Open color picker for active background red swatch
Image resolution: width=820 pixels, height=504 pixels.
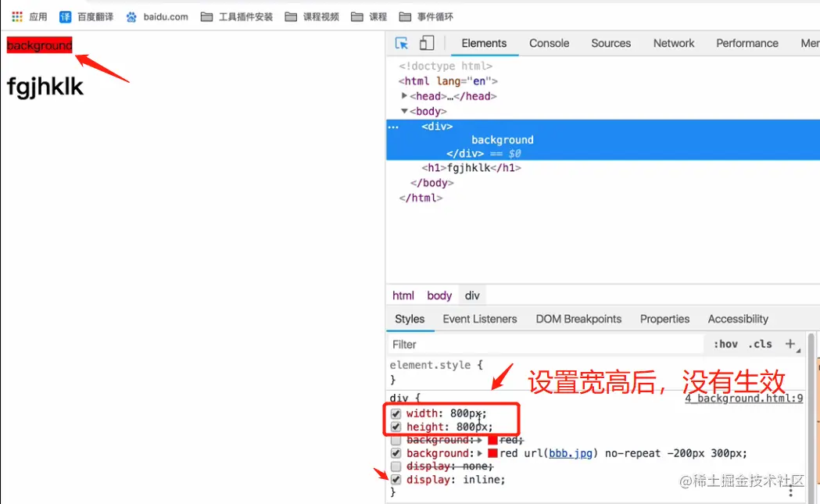(x=492, y=453)
